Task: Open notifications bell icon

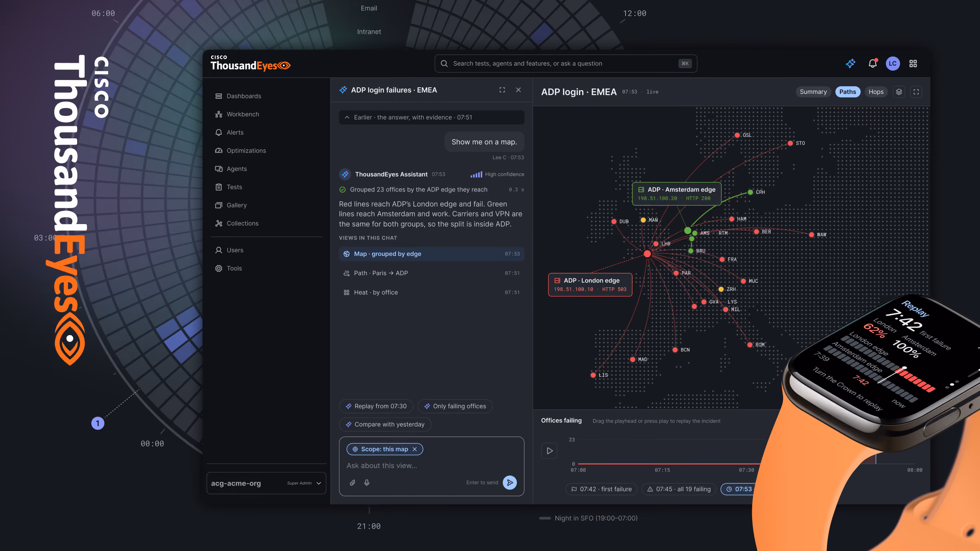Action: point(873,64)
